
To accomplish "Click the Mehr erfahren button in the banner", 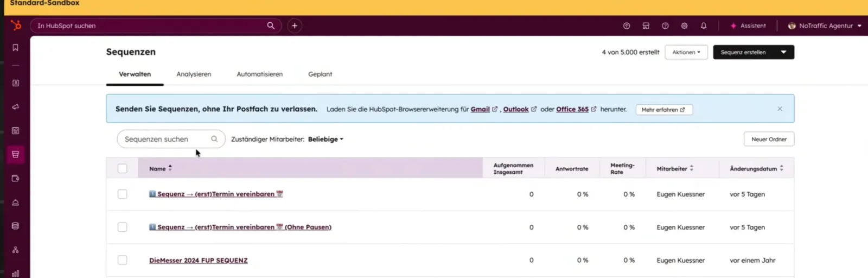I will pyautogui.click(x=664, y=109).
